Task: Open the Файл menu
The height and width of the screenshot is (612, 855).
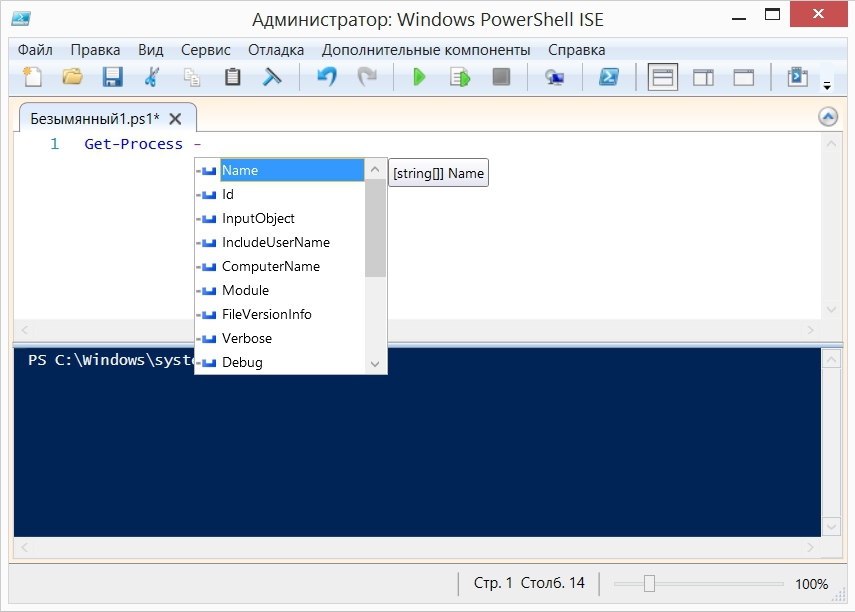Action: click(35, 50)
